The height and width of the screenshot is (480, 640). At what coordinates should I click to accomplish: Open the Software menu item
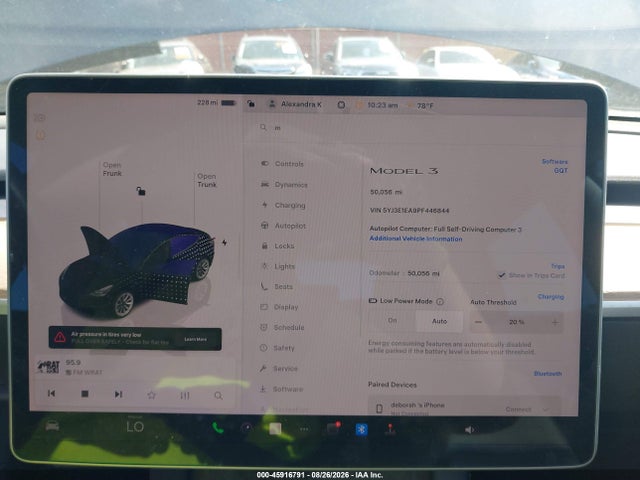281,389
